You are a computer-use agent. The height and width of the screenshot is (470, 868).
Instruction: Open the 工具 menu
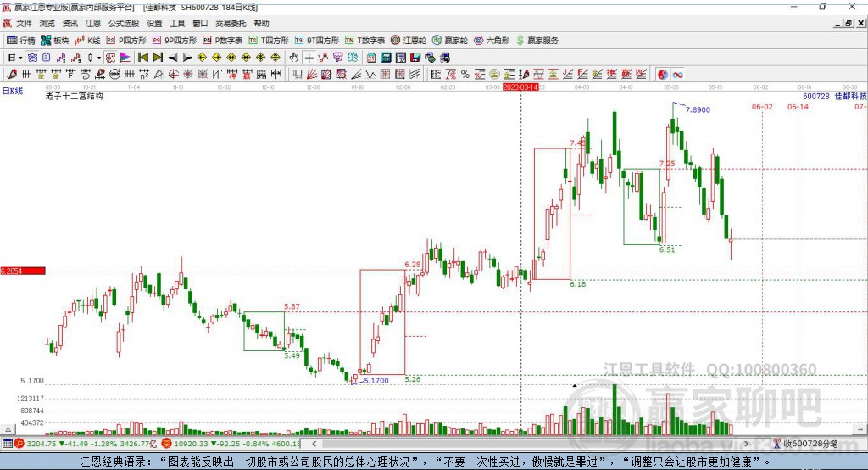coord(177,23)
